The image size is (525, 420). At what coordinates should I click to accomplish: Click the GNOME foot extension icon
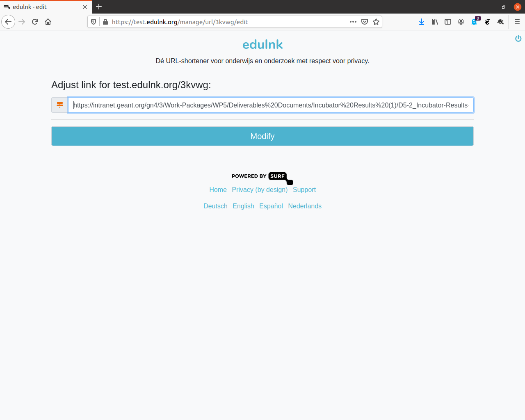pyautogui.click(x=487, y=22)
